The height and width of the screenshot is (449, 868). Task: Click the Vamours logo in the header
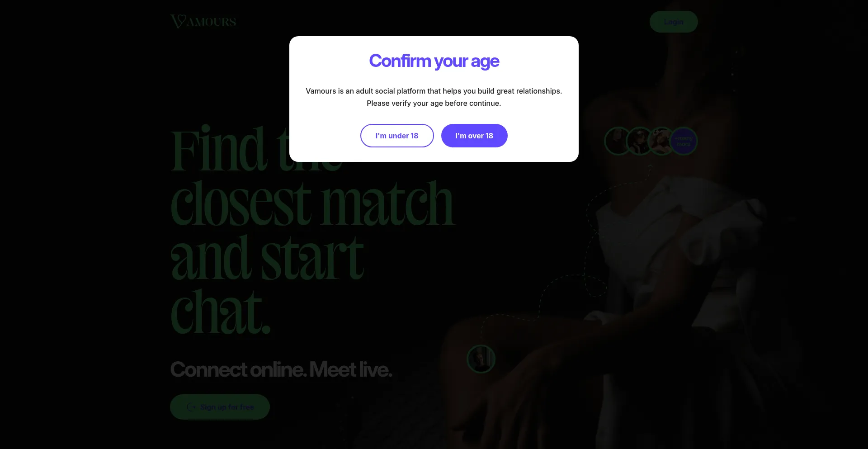(x=203, y=21)
